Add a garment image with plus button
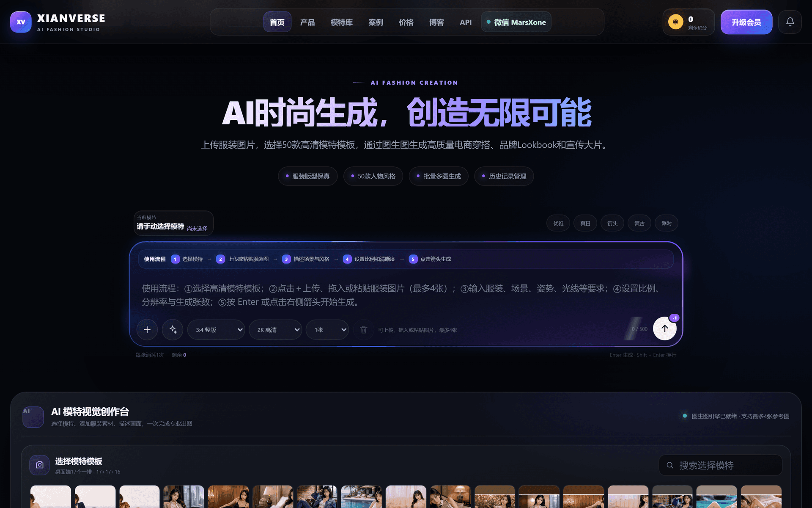This screenshot has width=812, height=508. (x=147, y=329)
